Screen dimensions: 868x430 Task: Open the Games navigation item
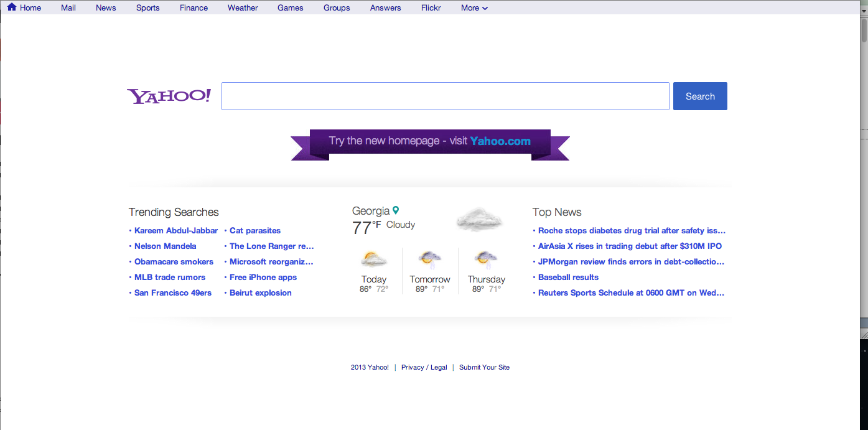coord(291,8)
